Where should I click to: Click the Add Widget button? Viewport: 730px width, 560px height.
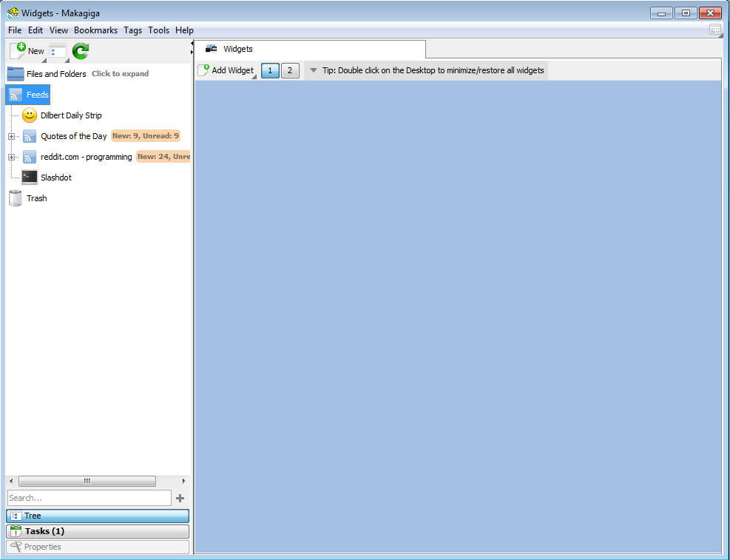click(x=227, y=70)
